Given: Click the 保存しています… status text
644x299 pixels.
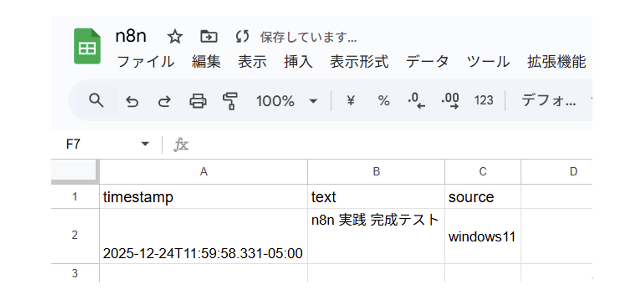Looking at the screenshot, I should [308, 37].
